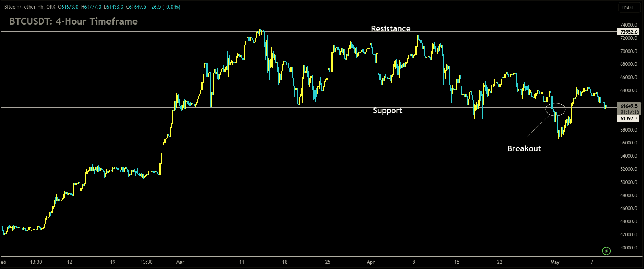644x269 pixels.
Task: Click the close value C61649.5
Action: pyautogui.click(x=136, y=7)
